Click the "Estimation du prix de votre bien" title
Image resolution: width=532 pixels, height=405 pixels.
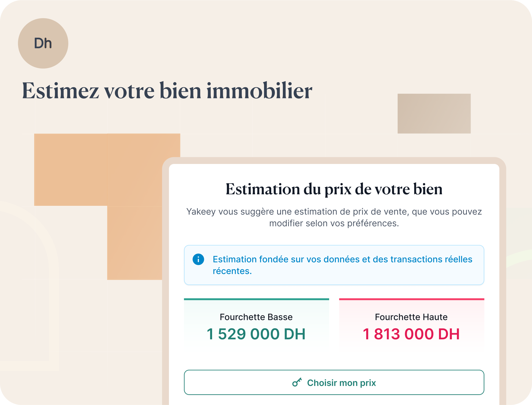point(334,189)
